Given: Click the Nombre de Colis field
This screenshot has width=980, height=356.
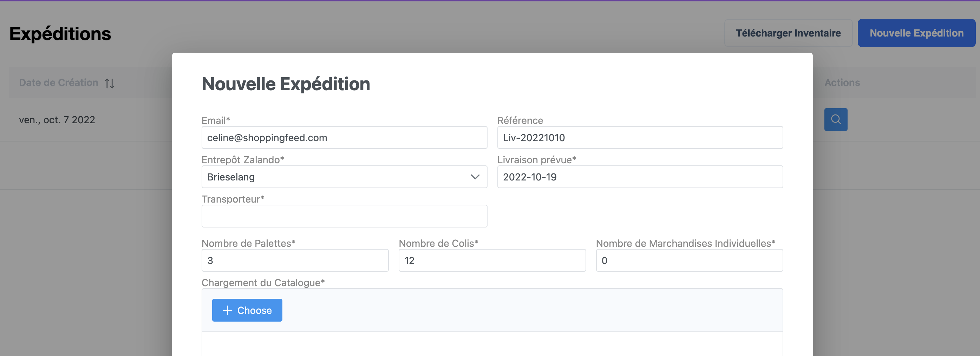Looking at the screenshot, I should (x=492, y=261).
